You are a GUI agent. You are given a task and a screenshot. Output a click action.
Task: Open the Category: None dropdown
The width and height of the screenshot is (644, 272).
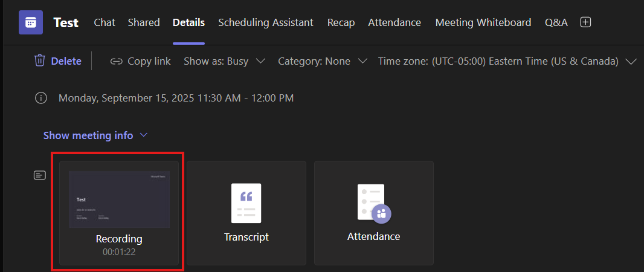tap(323, 61)
